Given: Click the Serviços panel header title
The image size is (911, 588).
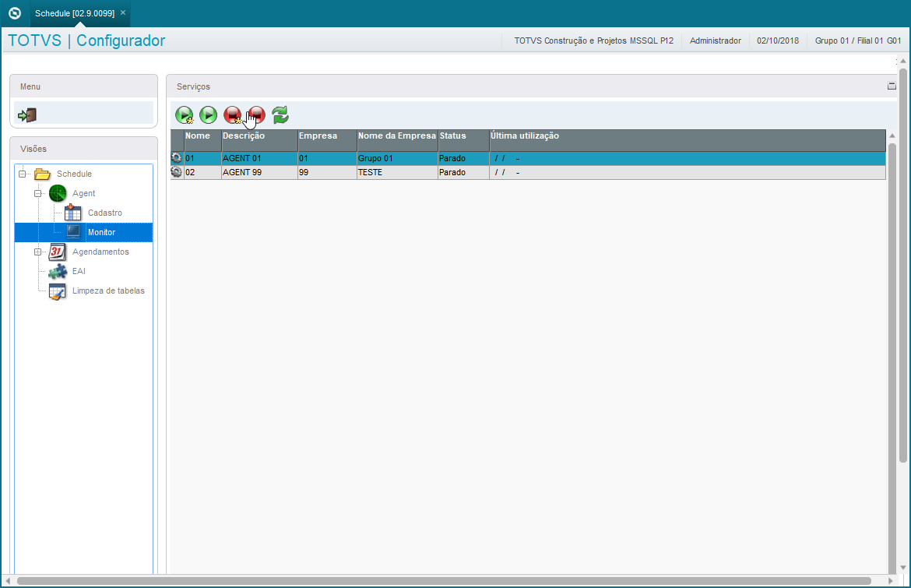Looking at the screenshot, I should click(x=193, y=86).
